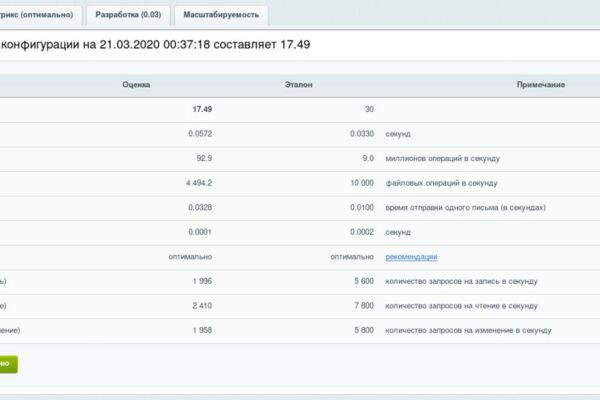
Task: Click оптимально in the Оценка column
Action: pyautogui.click(x=190, y=257)
